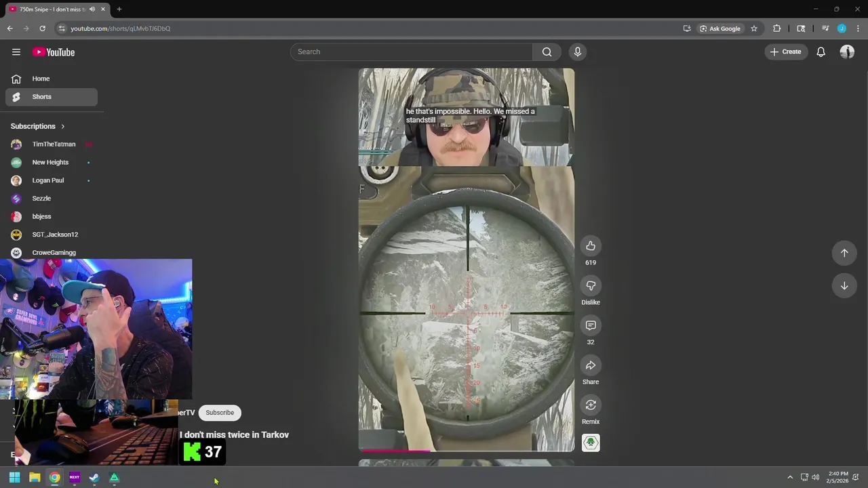This screenshot has width=868, height=488.
Task: Open volume control in system tray
Action: (x=815, y=478)
